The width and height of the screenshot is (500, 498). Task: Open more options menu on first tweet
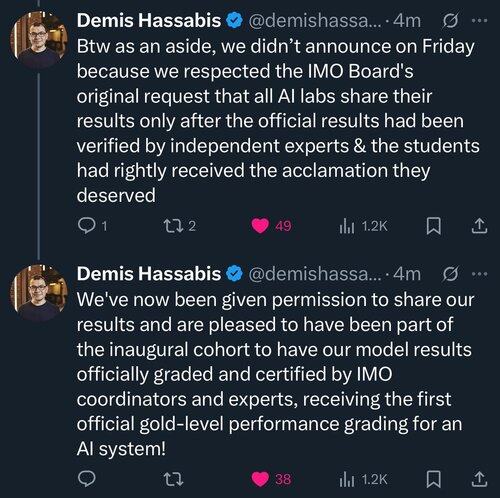tap(480, 21)
